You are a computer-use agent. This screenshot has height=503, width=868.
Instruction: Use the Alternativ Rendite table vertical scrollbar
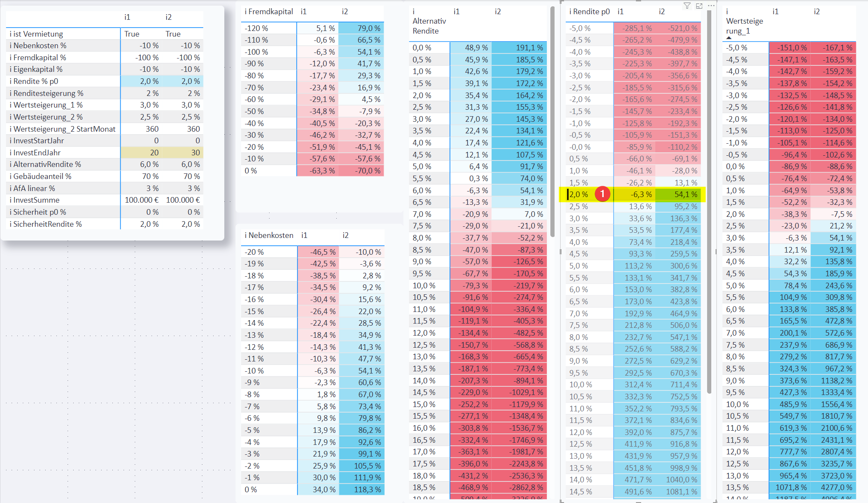pyautogui.click(x=552, y=121)
